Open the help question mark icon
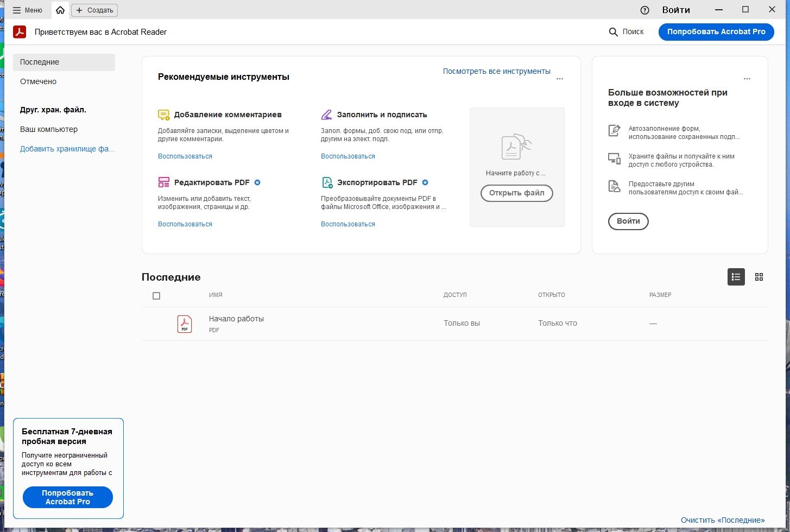The width and height of the screenshot is (790, 532). click(644, 10)
